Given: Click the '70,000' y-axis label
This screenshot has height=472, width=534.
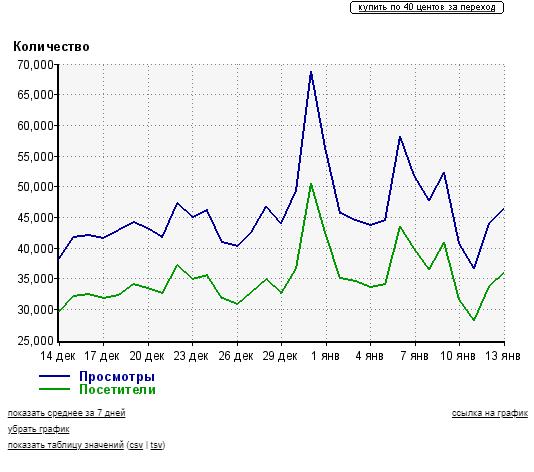Looking at the screenshot, I should click(35, 64).
